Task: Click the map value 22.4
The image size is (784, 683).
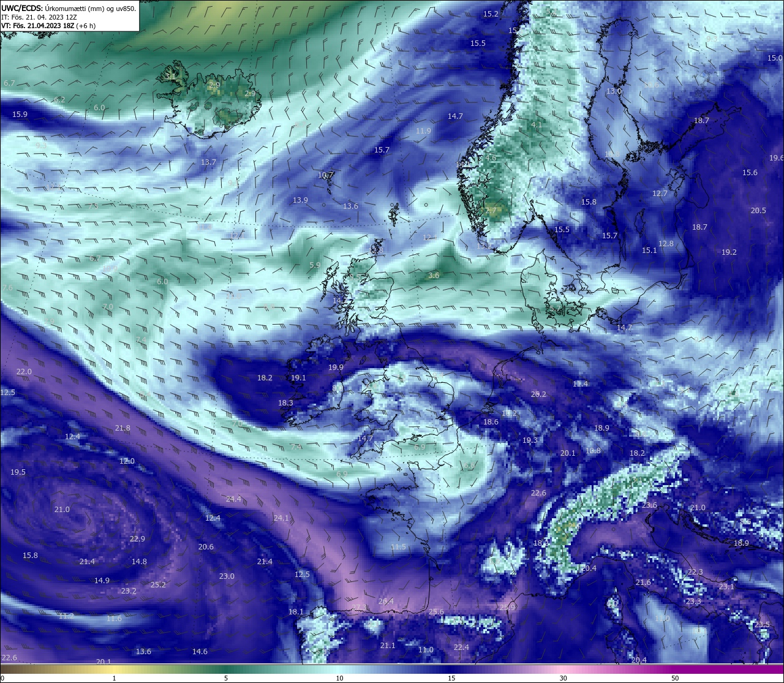Action: pyautogui.click(x=461, y=647)
